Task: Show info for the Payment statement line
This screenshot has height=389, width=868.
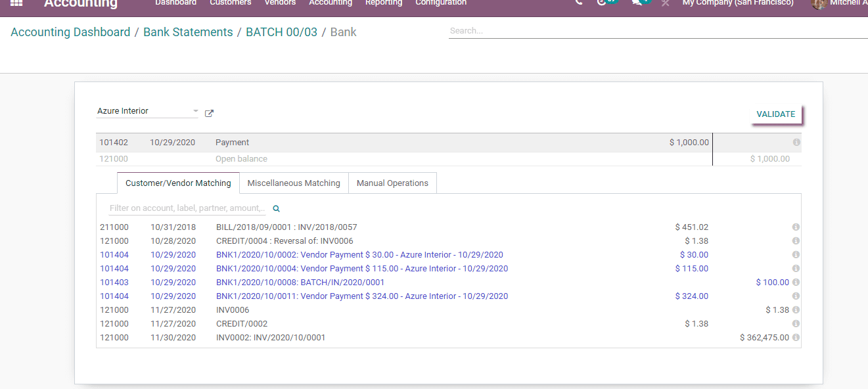Action: click(x=796, y=143)
